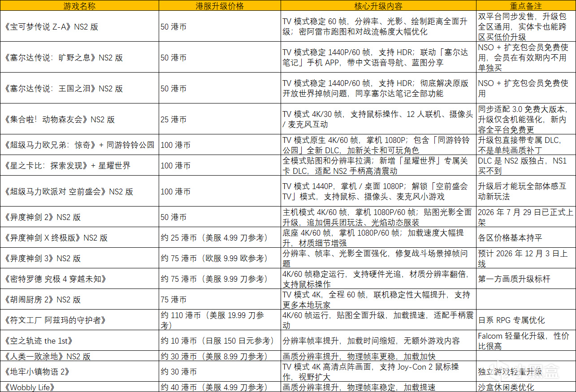This screenshot has height=392, width=576.
Task: Click the "50 港币" price for 宝可梦传说 Z-A
Action: pos(220,26)
